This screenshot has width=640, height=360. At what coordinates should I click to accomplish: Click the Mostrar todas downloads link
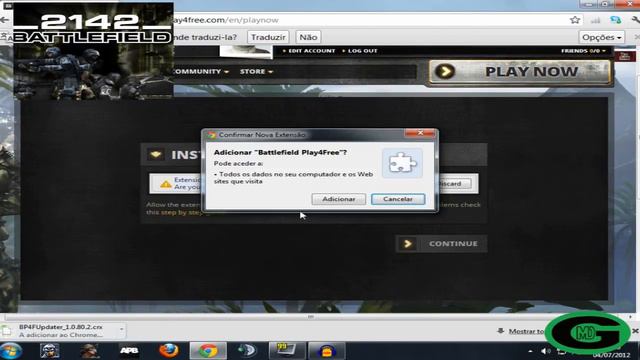[x=526, y=331]
